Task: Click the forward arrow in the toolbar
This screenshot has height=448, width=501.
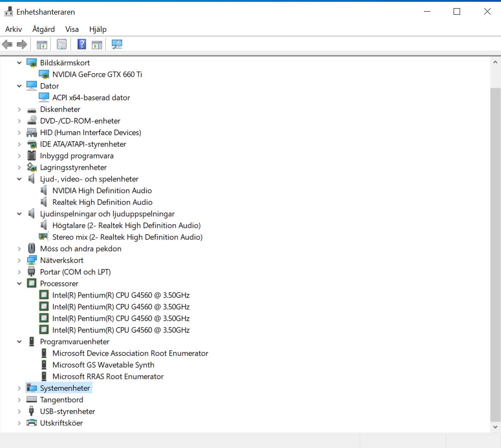Action: click(22, 44)
